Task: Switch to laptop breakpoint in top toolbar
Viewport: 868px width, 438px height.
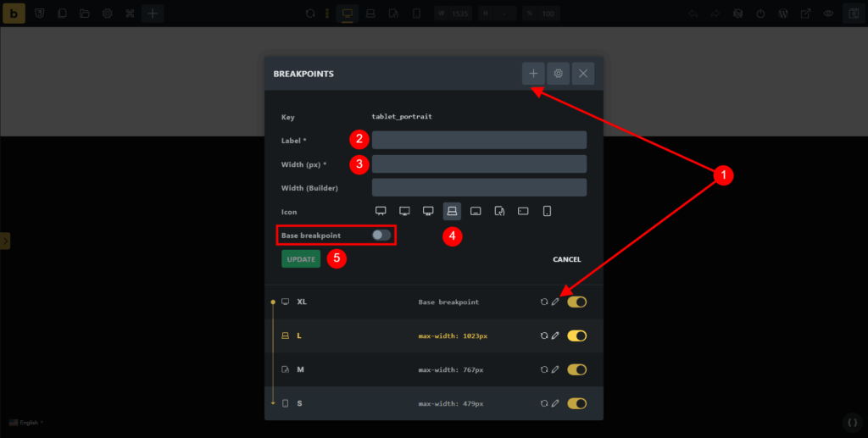Action: pos(371,14)
